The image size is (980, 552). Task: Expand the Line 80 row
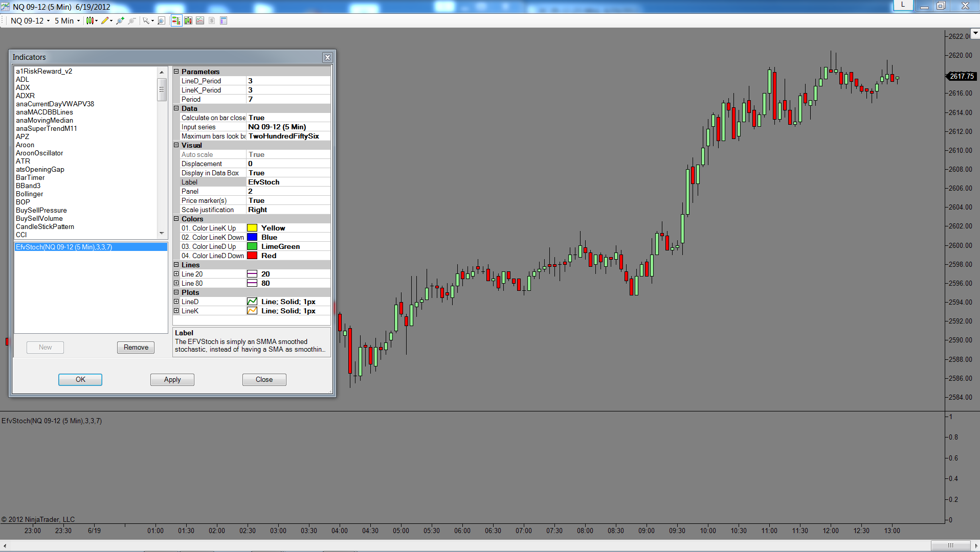(176, 283)
